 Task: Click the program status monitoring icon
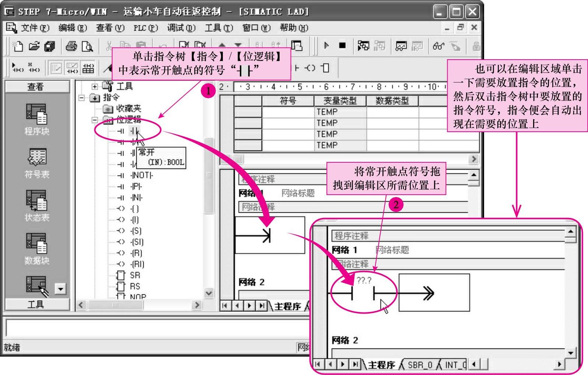click(363, 46)
